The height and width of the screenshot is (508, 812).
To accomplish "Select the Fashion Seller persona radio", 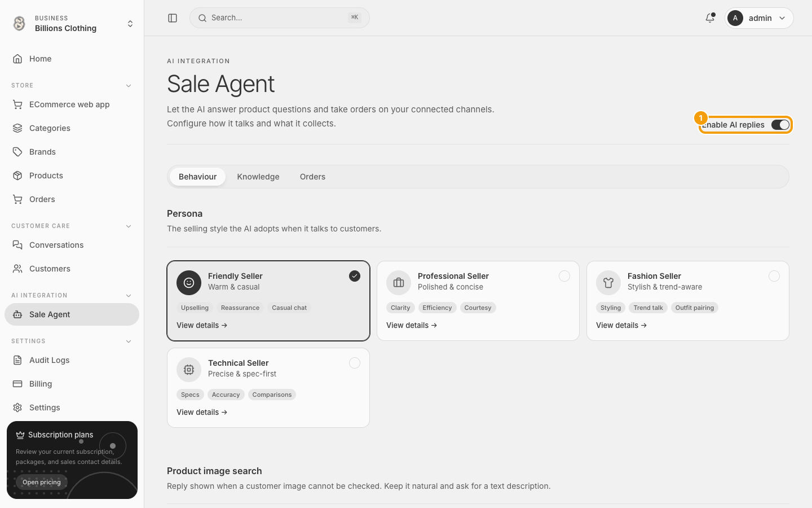I will coord(774,276).
